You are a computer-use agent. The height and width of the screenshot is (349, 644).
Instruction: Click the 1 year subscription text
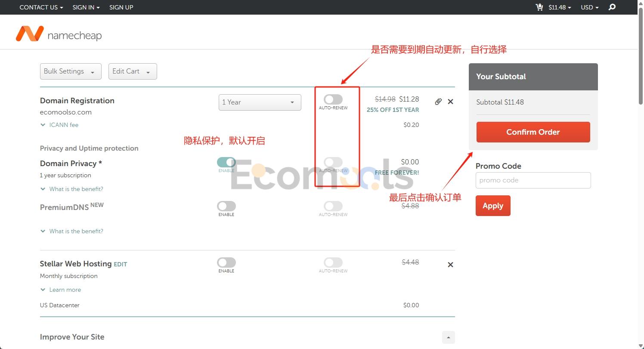[65, 175]
